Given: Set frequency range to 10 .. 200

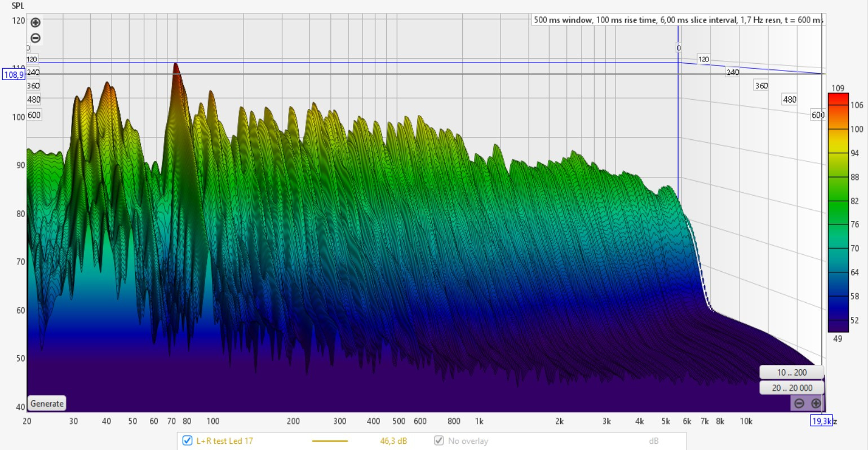Looking at the screenshot, I should click(791, 372).
